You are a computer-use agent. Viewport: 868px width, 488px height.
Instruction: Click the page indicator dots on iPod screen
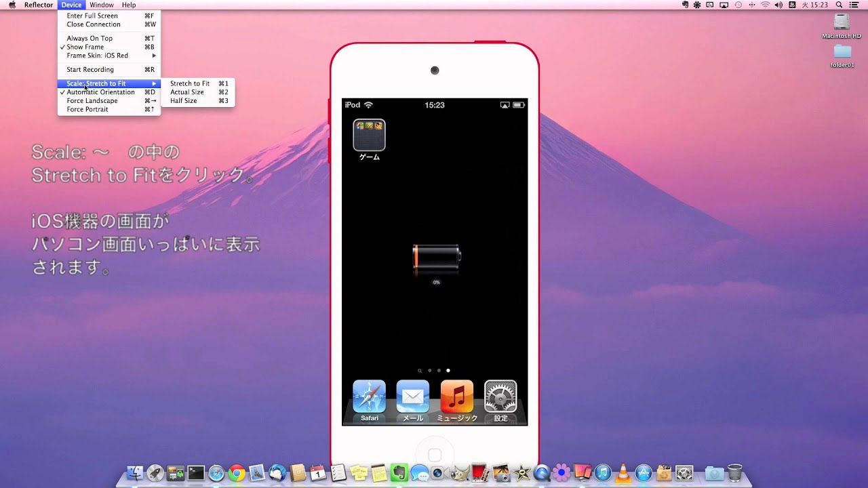pyautogui.click(x=435, y=371)
